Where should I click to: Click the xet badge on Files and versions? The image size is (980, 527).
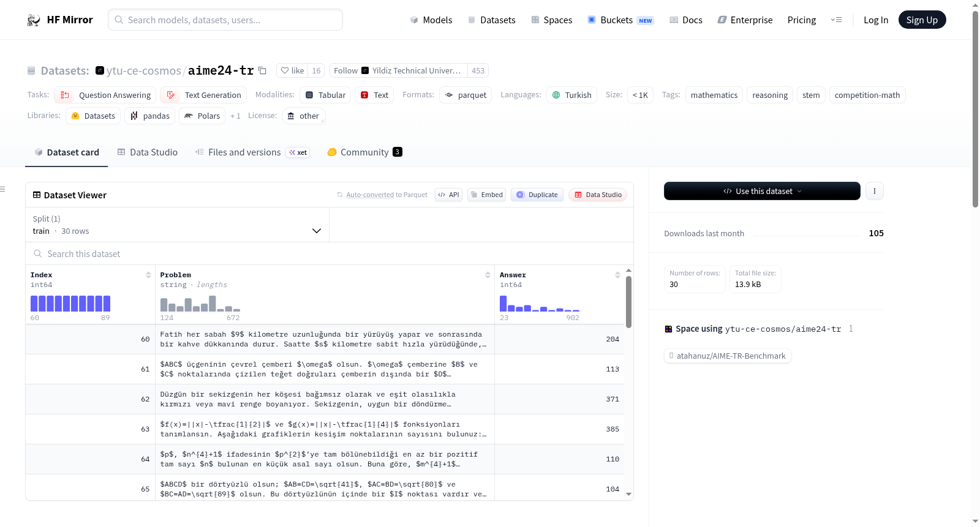pyautogui.click(x=298, y=152)
